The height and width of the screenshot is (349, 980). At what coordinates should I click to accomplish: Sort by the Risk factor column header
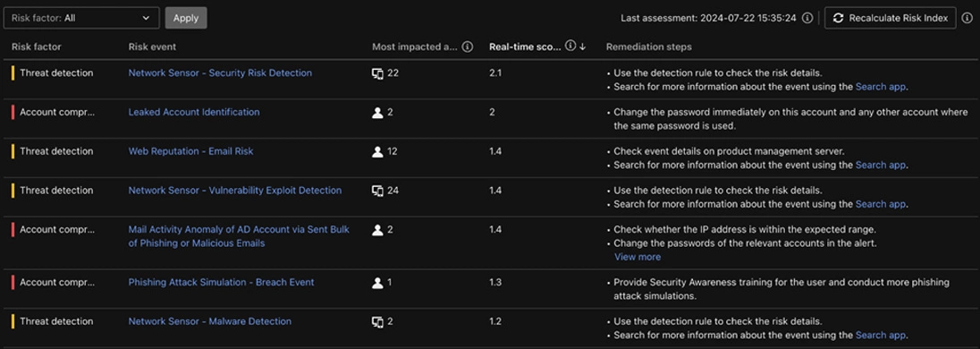point(37,47)
